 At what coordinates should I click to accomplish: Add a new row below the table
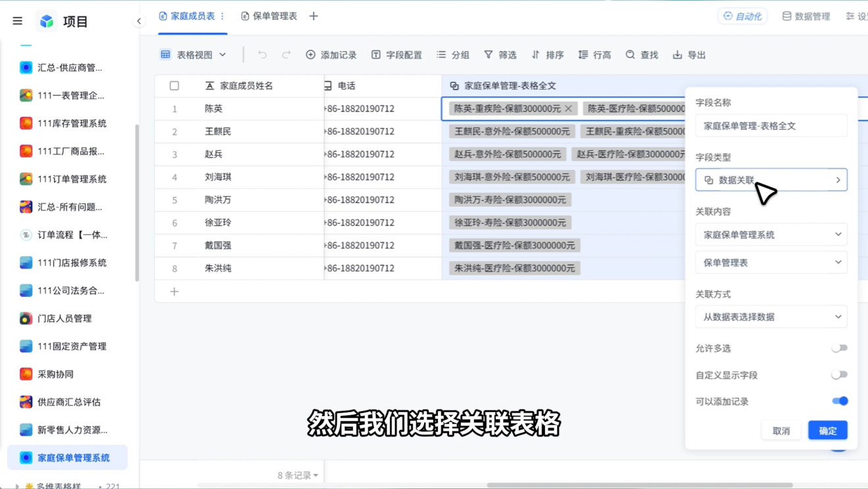174,292
